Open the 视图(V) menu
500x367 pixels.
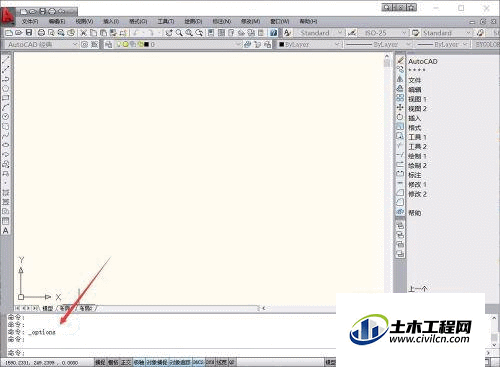[x=84, y=21]
